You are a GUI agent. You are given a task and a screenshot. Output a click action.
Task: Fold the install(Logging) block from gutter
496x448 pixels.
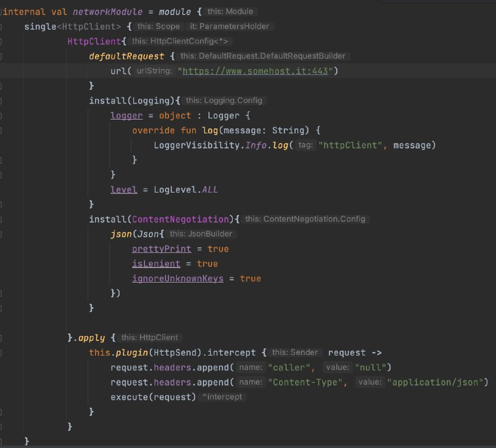click(2, 100)
